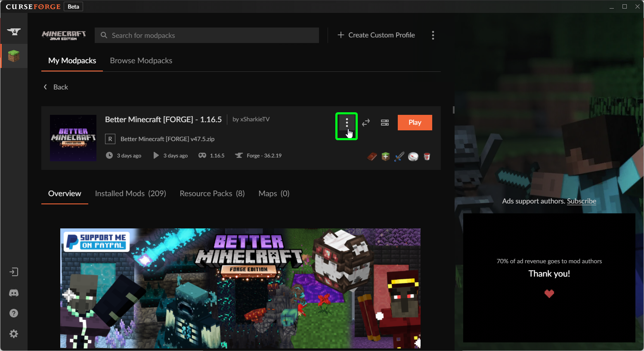Click the server stack icon beside Play
The height and width of the screenshot is (351, 644).
[x=385, y=123]
